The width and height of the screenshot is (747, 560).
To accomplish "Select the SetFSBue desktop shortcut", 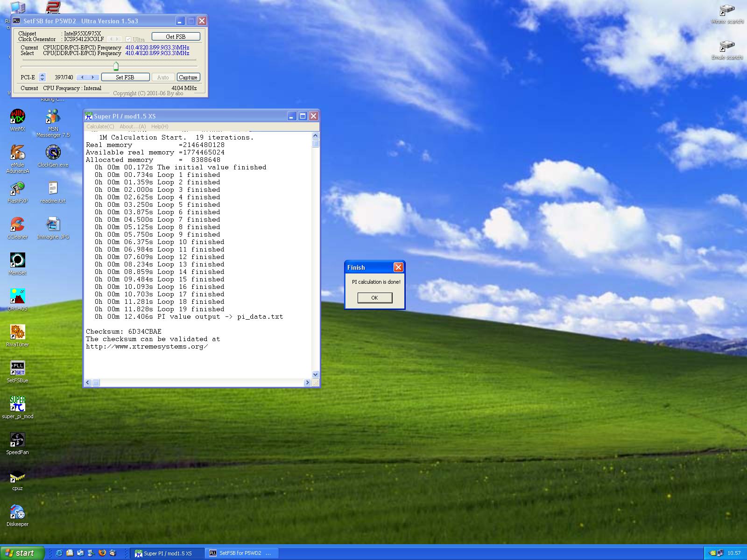I will (x=18, y=371).
